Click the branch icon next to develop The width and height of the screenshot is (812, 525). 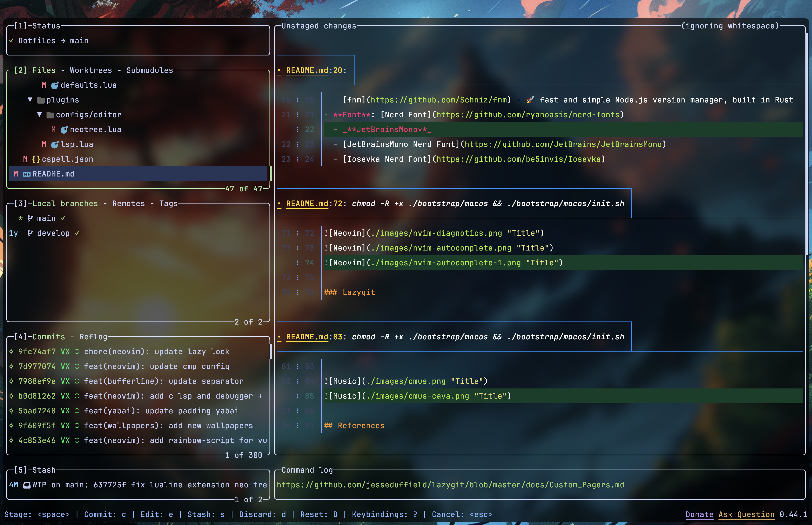coord(30,233)
